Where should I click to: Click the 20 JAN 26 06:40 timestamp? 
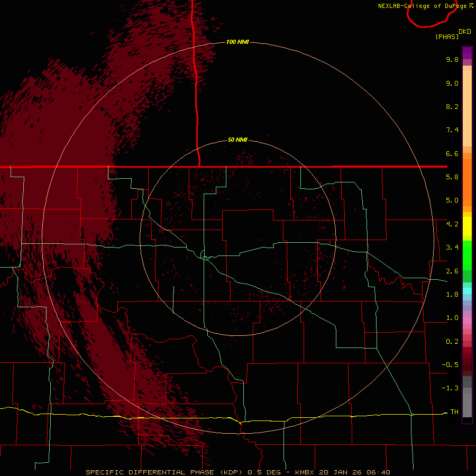(354, 472)
